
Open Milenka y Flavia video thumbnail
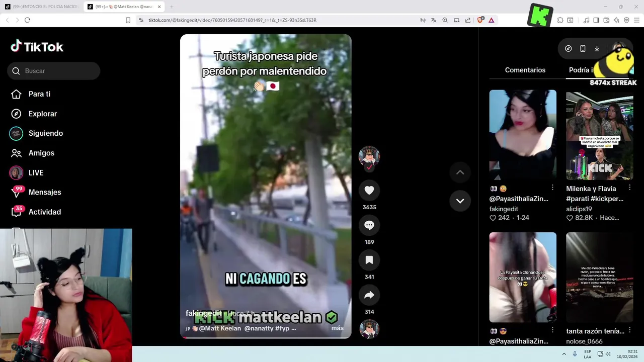pyautogui.click(x=600, y=135)
